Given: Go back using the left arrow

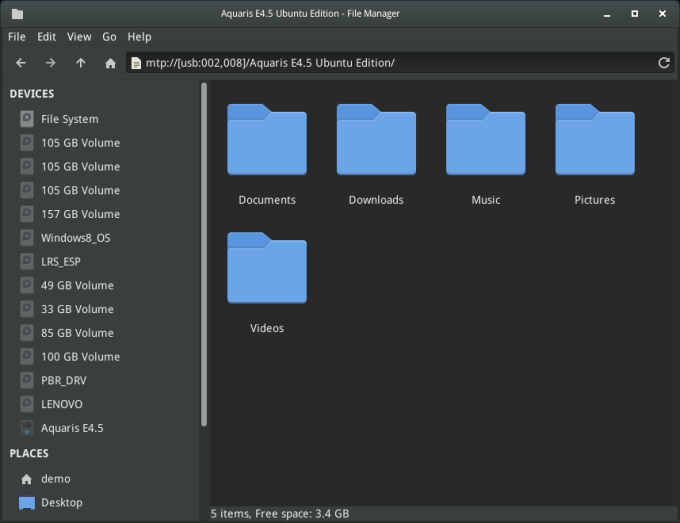Looking at the screenshot, I should (21, 63).
